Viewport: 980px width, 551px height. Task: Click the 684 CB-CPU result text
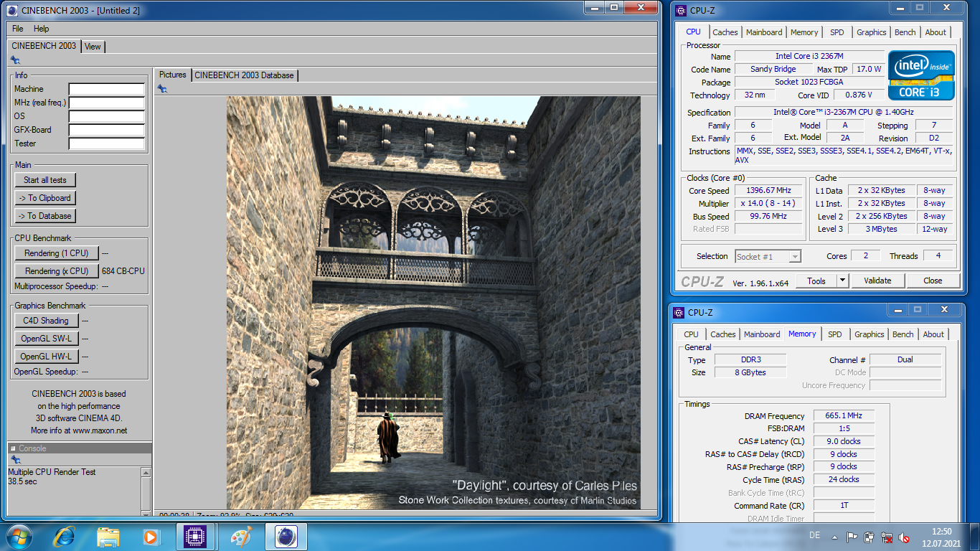pos(123,271)
